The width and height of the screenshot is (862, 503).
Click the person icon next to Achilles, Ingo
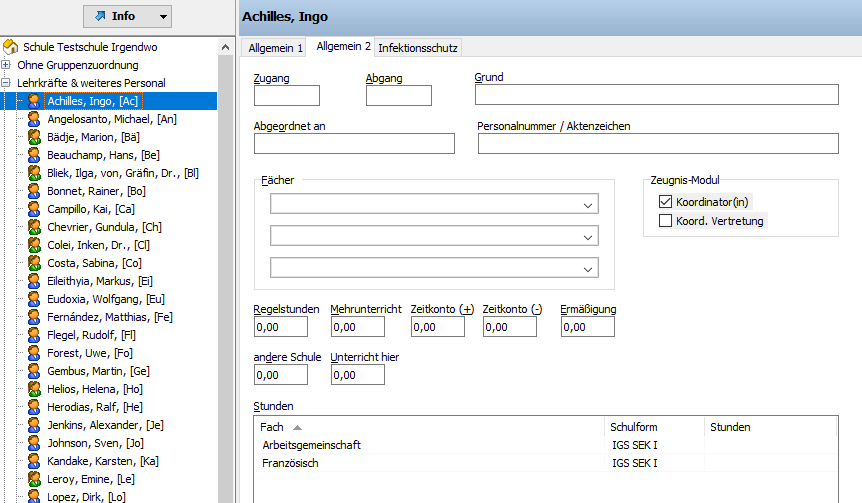point(34,101)
